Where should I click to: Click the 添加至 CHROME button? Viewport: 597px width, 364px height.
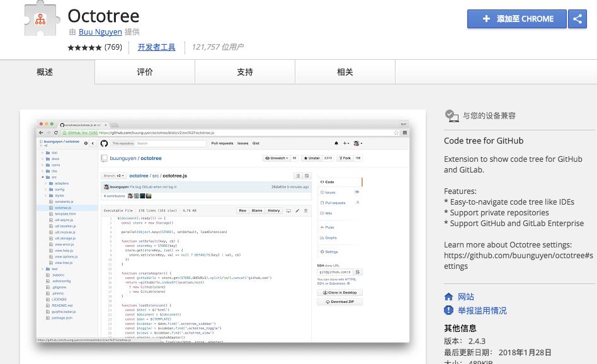click(516, 19)
